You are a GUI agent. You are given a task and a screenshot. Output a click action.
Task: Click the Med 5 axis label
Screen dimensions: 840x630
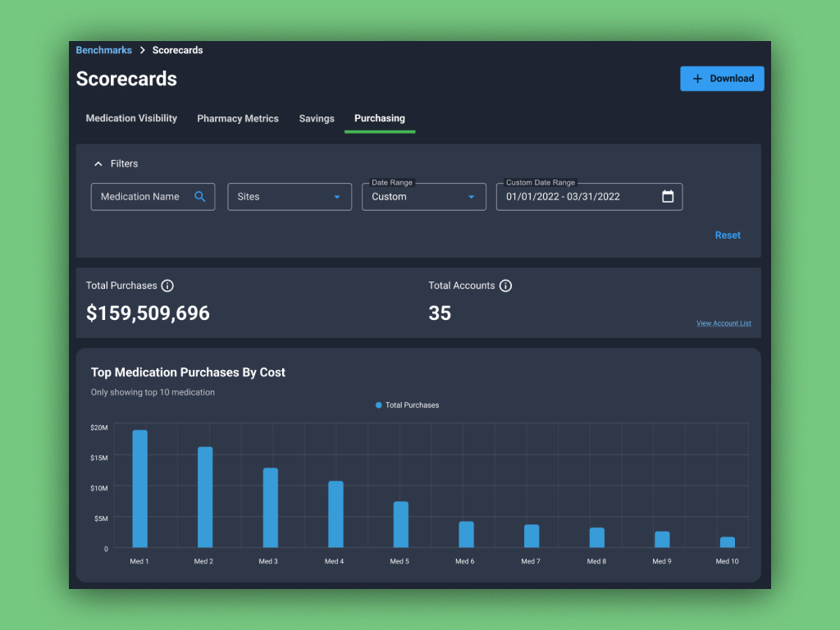tap(399, 561)
